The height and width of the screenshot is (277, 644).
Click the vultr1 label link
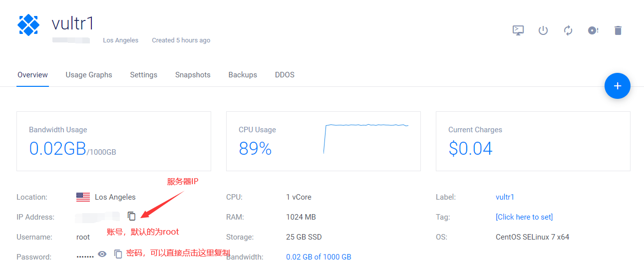tap(505, 197)
